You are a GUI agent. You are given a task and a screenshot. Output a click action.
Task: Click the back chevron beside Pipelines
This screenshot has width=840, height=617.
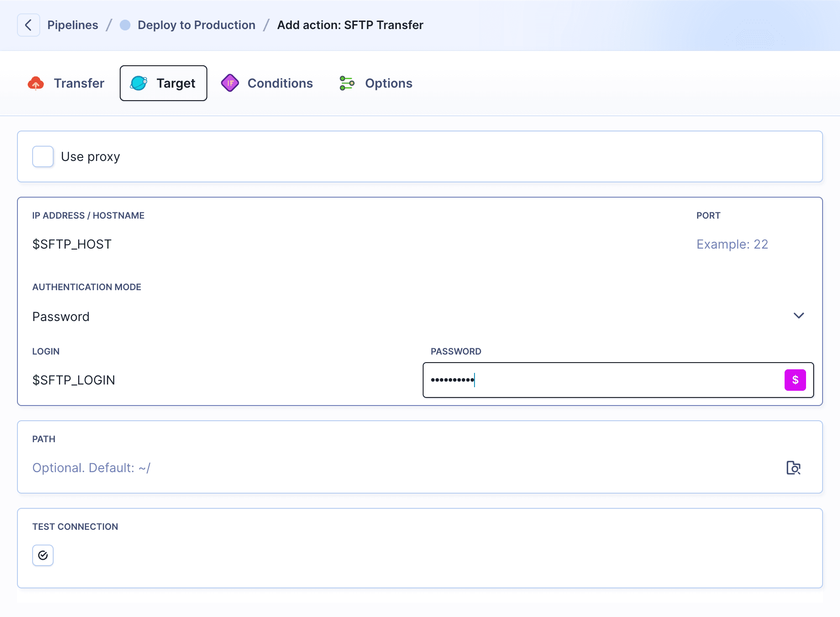tap(29, 25)
